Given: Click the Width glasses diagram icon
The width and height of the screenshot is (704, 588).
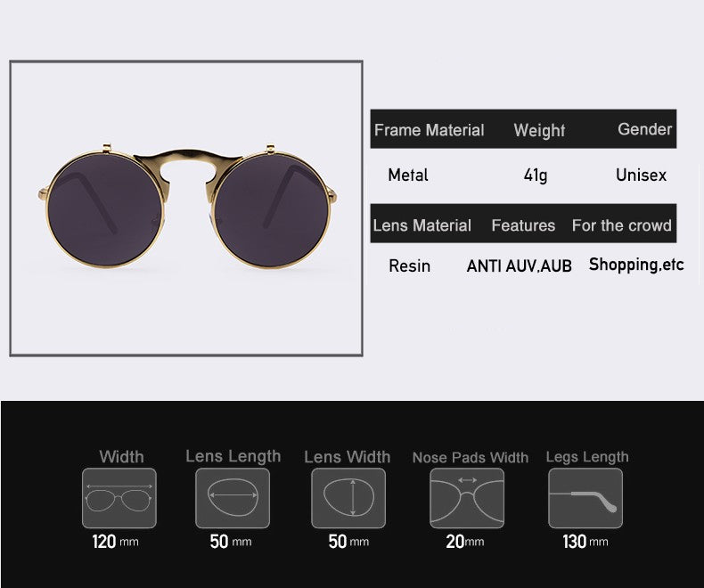Looking at the screenshot, I should tap(119, 498).
